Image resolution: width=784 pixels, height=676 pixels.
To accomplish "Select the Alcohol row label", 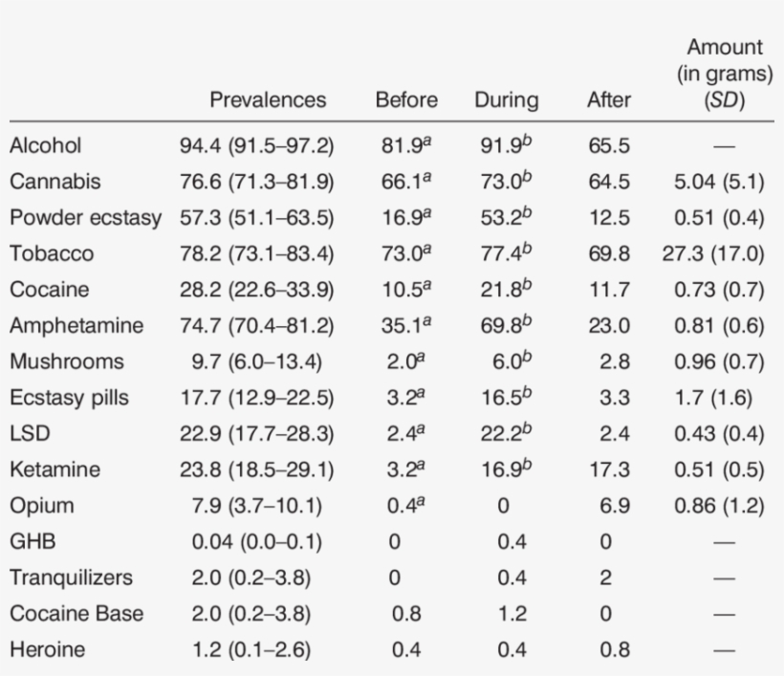I will click(x=45, y=145).
